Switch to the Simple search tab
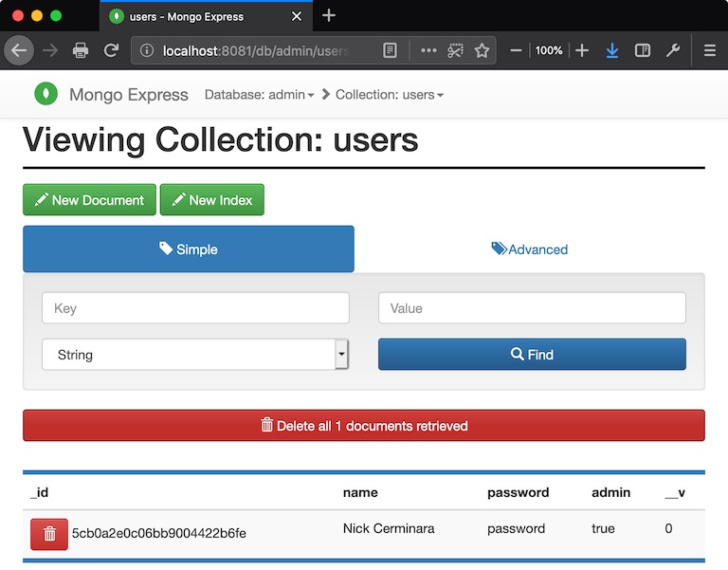Image resolution: width=728 pixels, height=570 pixels. click(189, 249)
